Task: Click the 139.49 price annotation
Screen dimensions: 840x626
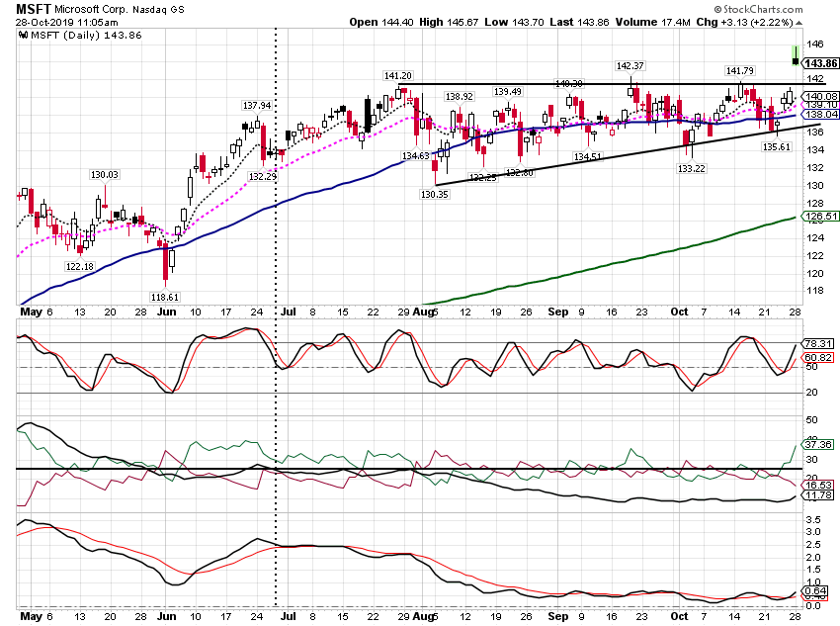Action: (508, 92)
